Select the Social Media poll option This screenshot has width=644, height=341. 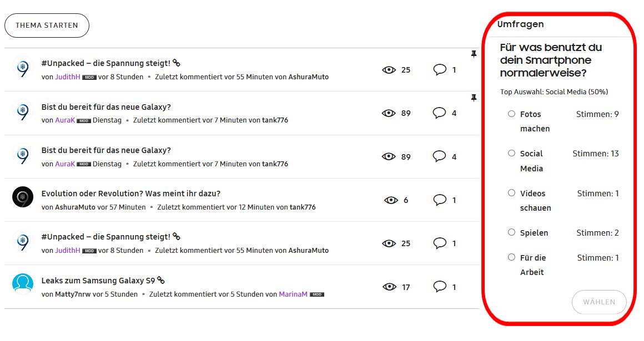[511, 153]
